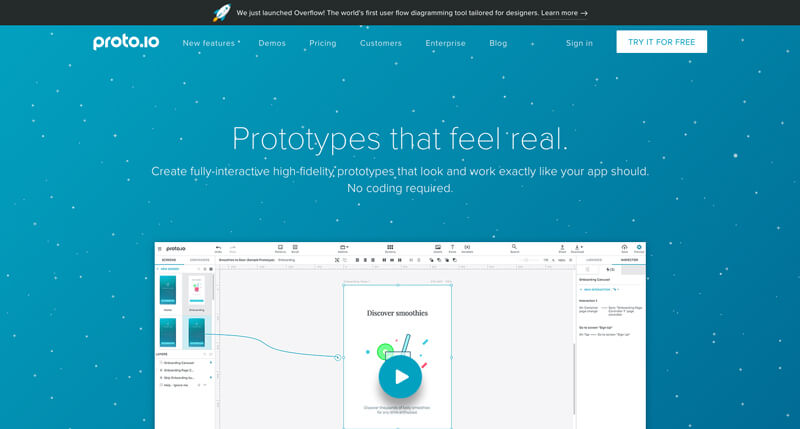Click the Search magnifier icon in editor
The height and width of the screenshot is (429, 800).
tap(514, 248)
